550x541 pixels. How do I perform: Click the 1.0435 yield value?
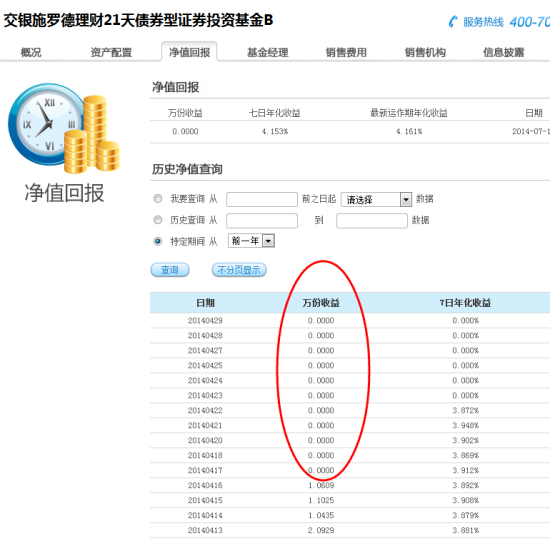pos(321,515)
